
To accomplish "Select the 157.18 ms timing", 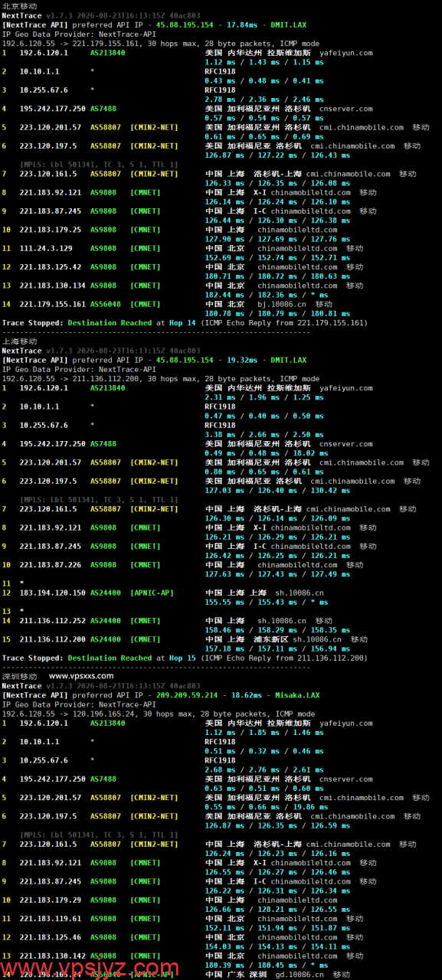I will 225,648.
